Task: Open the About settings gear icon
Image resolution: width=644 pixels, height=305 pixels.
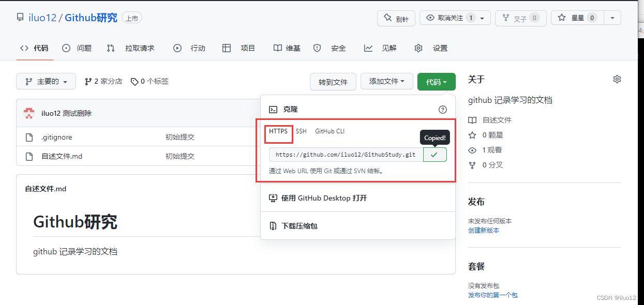Action: pos(617,79)
